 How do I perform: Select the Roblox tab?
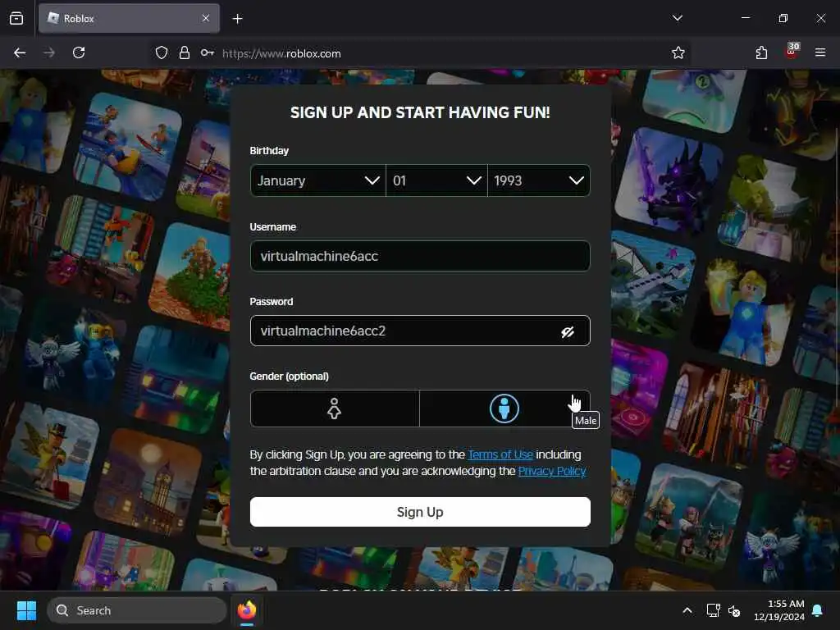coord(129,18)
